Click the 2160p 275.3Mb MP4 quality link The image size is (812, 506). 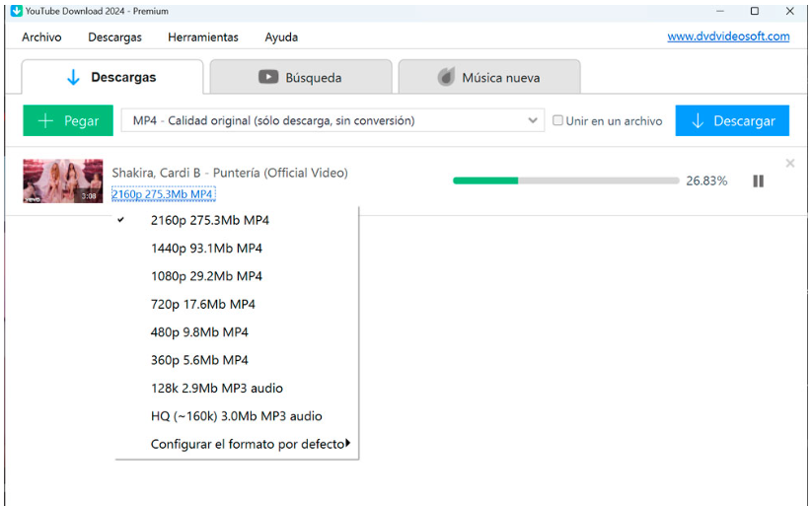click(x=163, y=194)
